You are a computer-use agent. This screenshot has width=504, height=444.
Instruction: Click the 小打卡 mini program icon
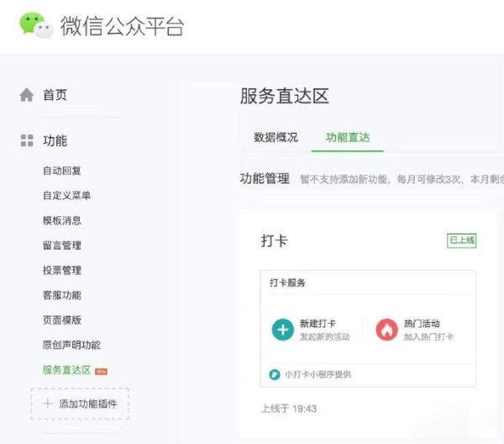274,374
